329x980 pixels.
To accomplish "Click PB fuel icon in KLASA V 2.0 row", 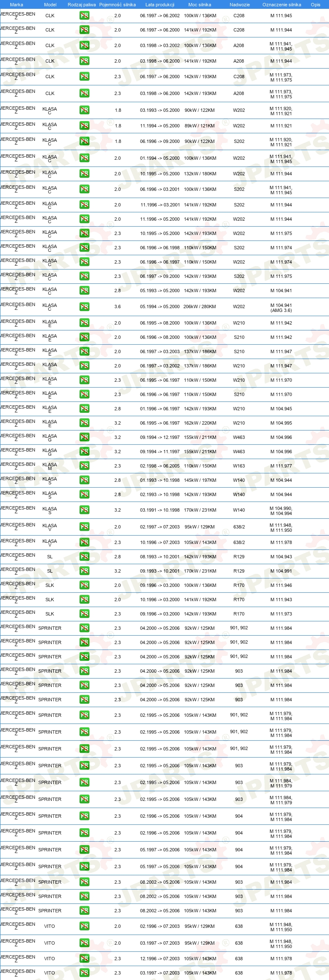I will 84,527.
